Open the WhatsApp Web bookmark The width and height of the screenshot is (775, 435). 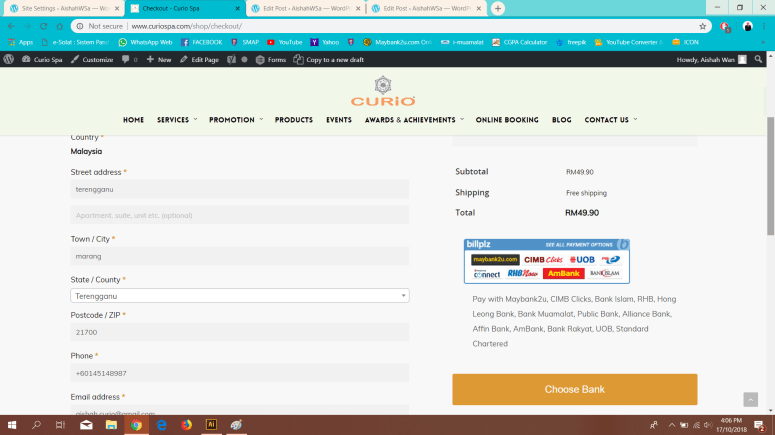click(145, 42)
